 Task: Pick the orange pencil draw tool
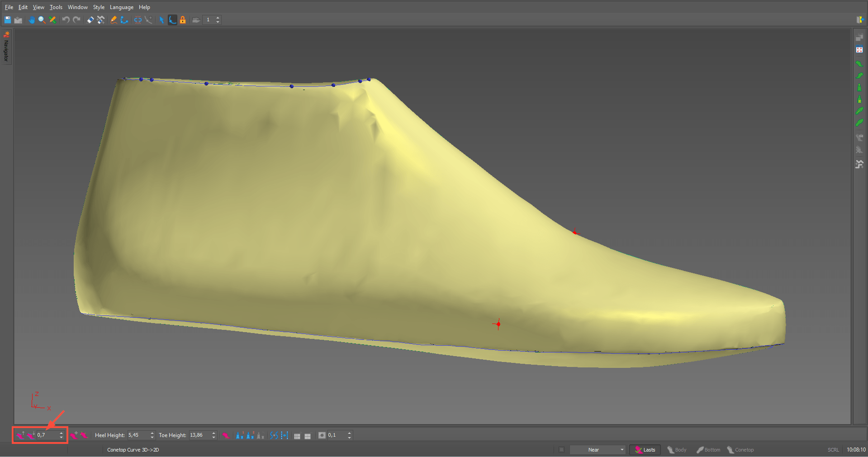pyautogui.click(x=114, y=20)
